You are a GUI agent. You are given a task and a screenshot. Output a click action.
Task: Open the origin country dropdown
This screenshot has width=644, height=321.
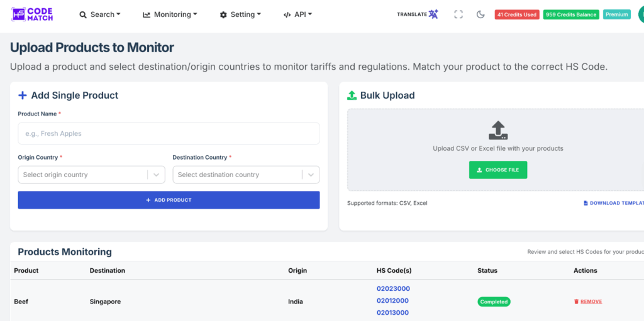click(x=91, y=175)
